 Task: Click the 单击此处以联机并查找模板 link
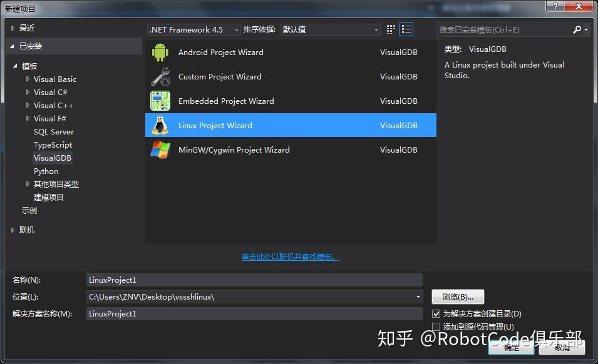pos(290,256)
